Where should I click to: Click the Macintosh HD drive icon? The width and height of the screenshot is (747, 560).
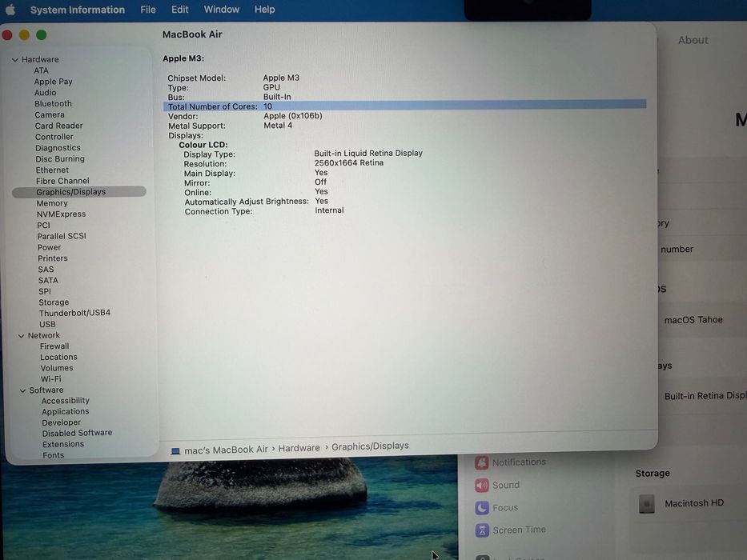coord(646,504)
